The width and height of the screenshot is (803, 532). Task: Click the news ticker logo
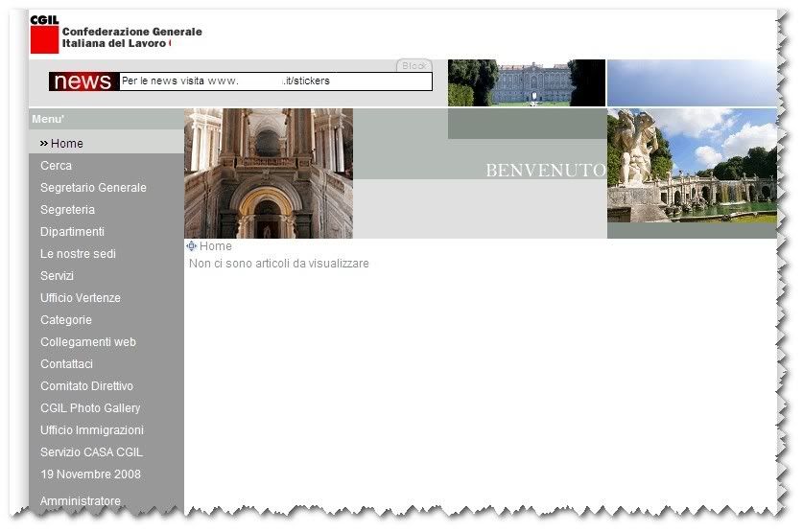click(83, 81)
